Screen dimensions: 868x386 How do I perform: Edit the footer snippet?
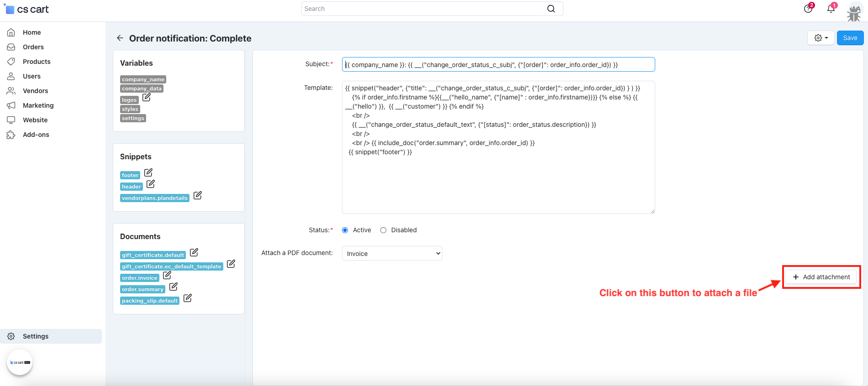(148, 172)
